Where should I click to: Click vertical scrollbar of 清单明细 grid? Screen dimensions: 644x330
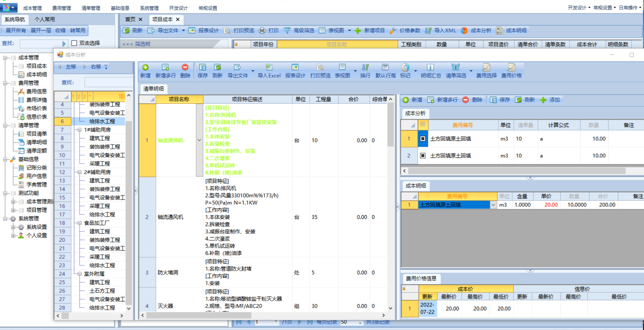(x=390, y=125)
